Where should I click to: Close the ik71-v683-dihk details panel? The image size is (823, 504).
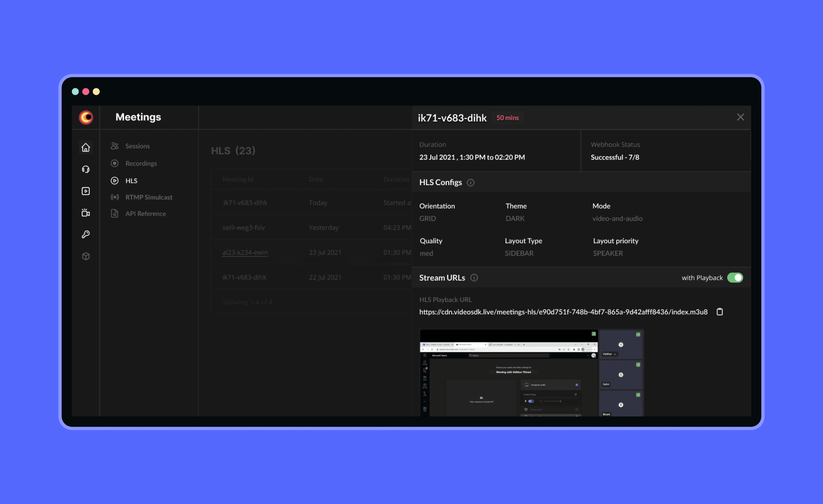(x=740, y=117)
